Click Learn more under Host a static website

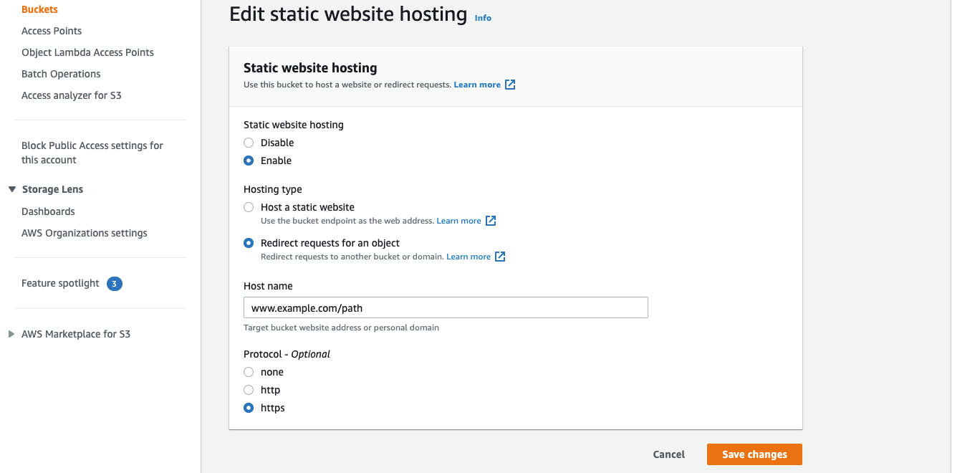(x=458, y=221)
